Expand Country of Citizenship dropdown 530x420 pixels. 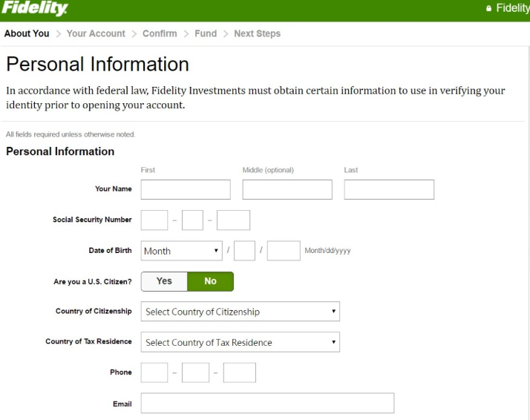tap(240, 312)
